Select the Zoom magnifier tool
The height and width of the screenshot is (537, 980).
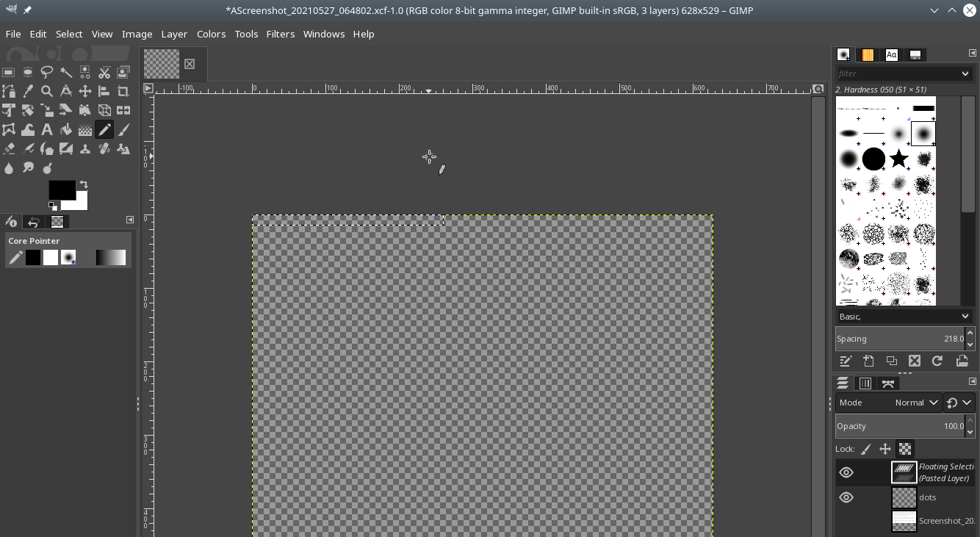tap(47, 91)
